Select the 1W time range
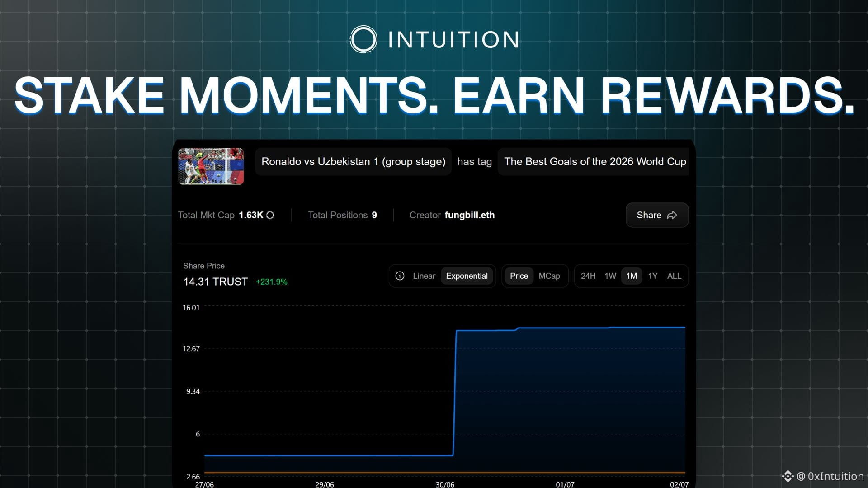This screenshot has height=488, width=868. pyautogui.click(x=610, y=276)
